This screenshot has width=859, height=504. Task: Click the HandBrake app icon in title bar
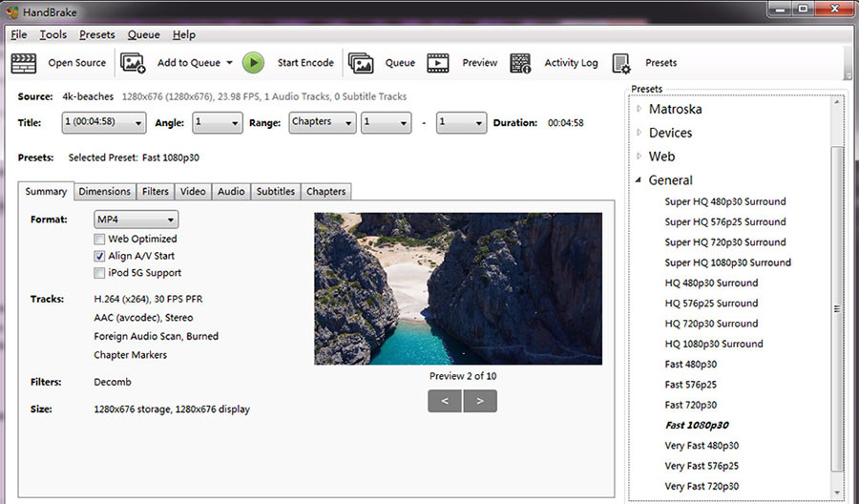11,11
